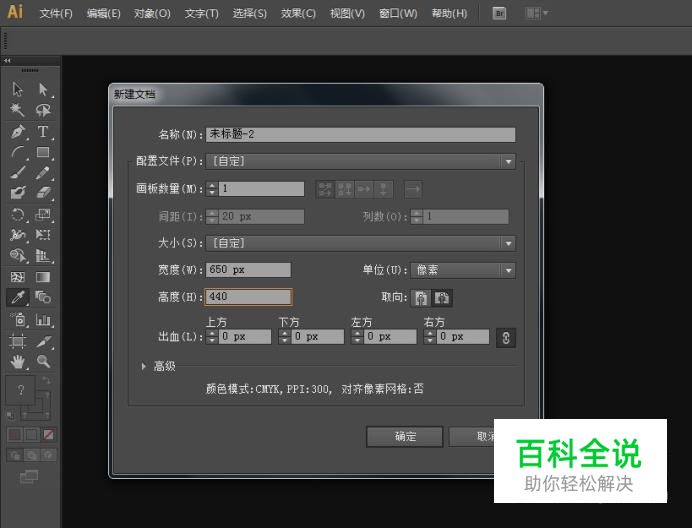Viewport: 692px width, 528px height.
Task: Switch to Draw Normal mode
Action: pos(15,455)
